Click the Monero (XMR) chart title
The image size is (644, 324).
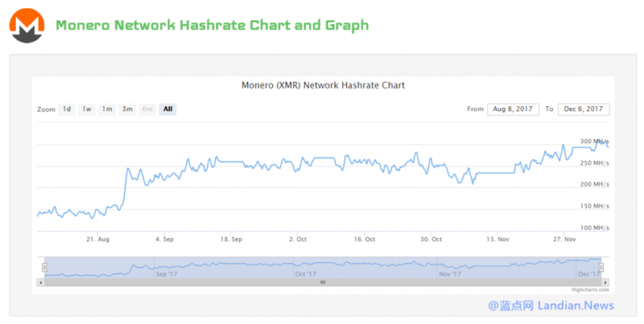coord(323,84)
